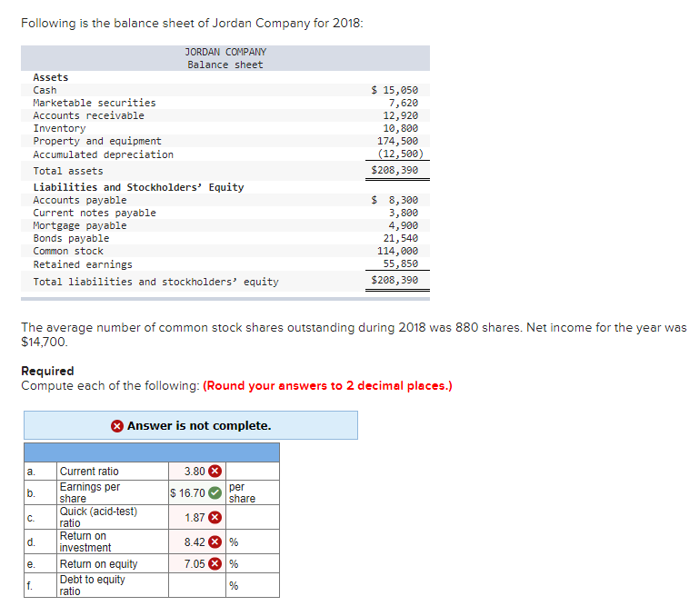
Task: Click the 'Bonds payable' label
Action: 71,238
